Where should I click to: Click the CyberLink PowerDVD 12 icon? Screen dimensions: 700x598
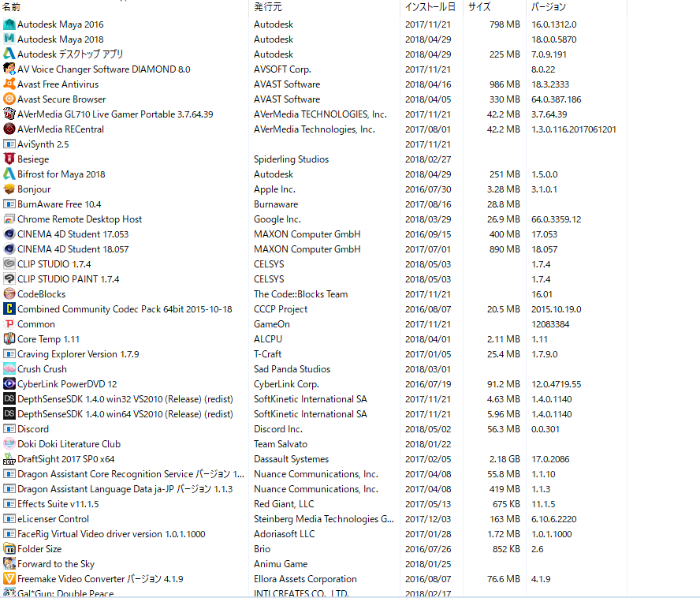[x=9, y=384]
